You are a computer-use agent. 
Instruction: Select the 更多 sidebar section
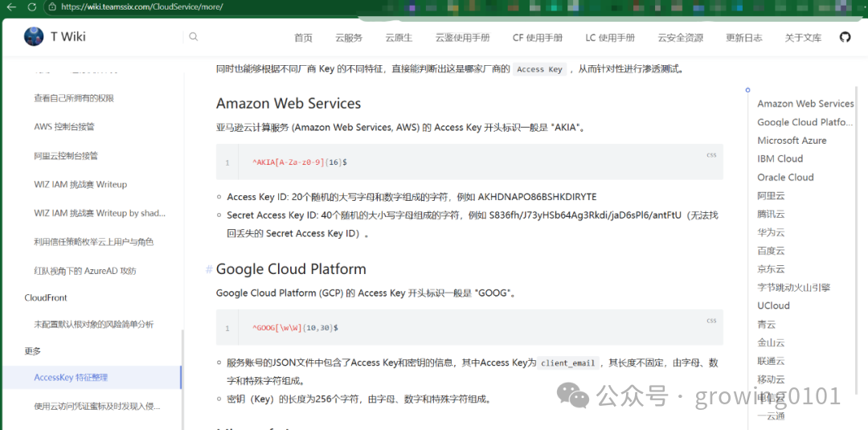pyautogui.click(x=33, y=351)
